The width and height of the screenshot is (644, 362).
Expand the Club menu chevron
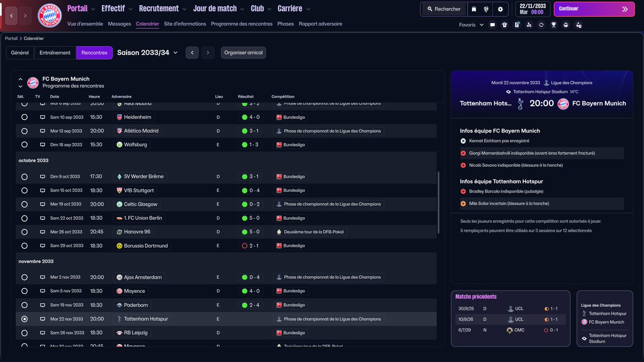(x=270, y=9)
